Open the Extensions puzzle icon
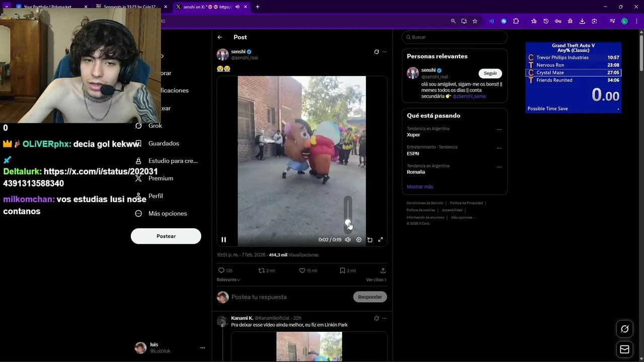This screenshot has width=644, height=362. (x=516, y=21)
